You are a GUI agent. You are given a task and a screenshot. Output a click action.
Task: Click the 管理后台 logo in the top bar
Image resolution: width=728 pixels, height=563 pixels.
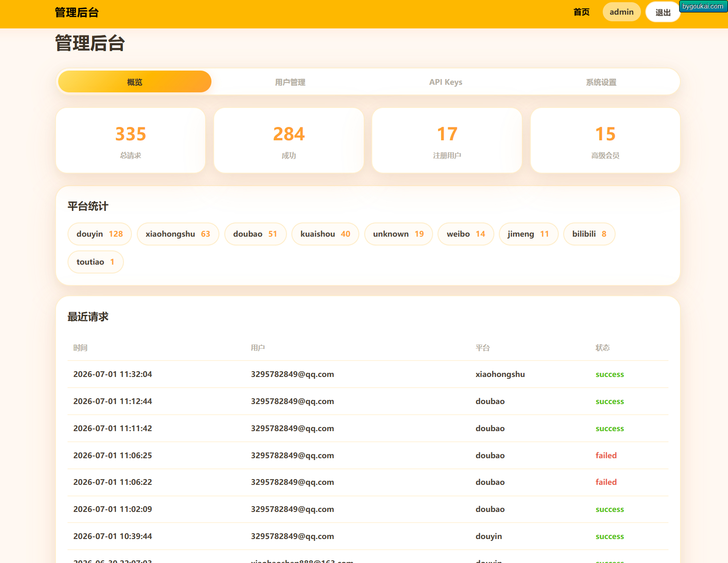coord(77,12)
